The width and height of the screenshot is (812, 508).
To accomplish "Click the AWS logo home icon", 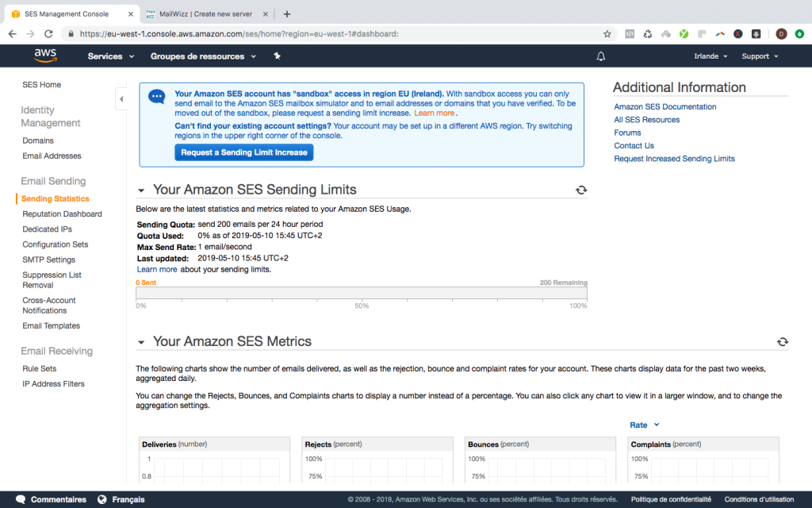I will click(x=44, y=56).
